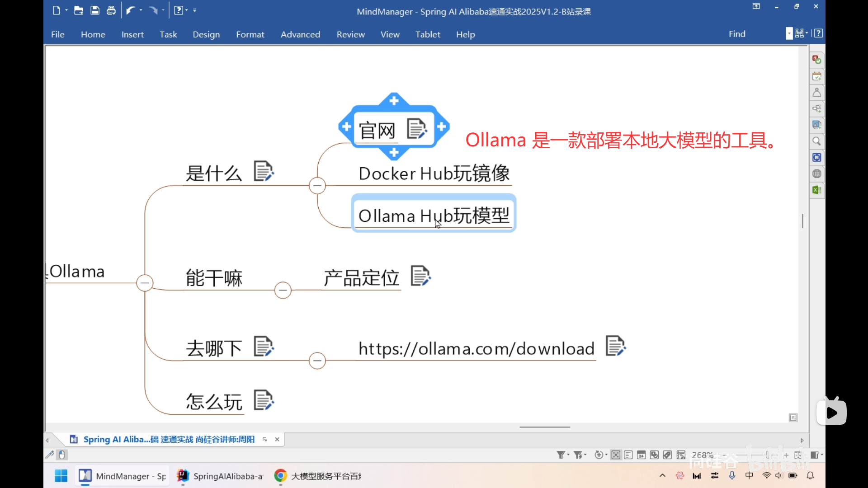The image size is (868, 488).
Task: Switch to the Insert ribbon tab
Action: (x=132, y=34)
